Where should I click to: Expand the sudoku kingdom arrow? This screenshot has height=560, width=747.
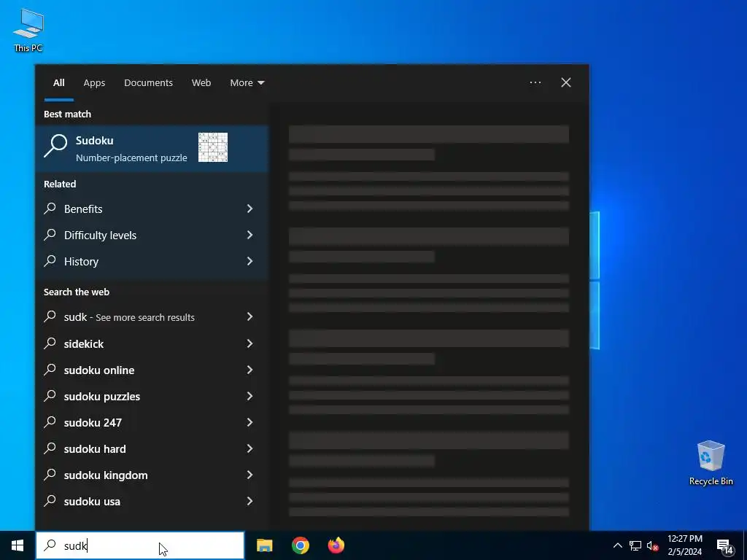(x=249, y=475)
